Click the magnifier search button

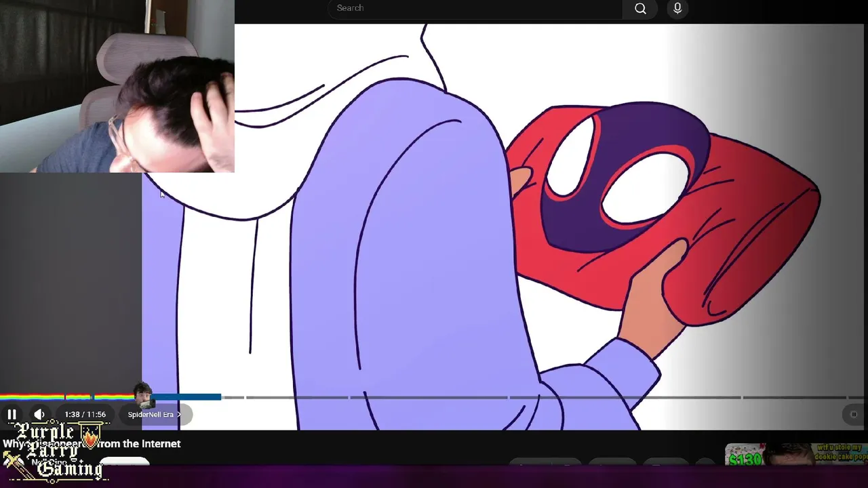point(641,8)
